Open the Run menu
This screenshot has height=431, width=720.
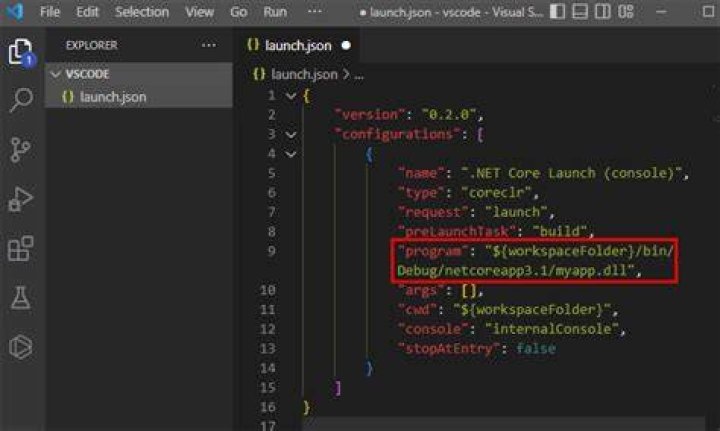coord(275,12)
